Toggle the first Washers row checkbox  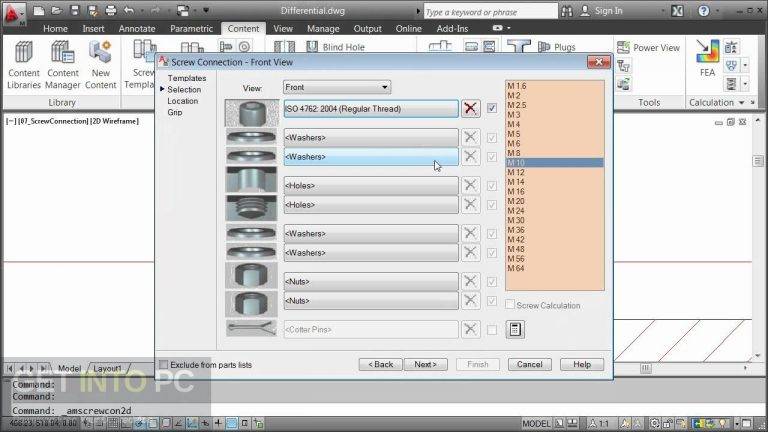(492, 138)
